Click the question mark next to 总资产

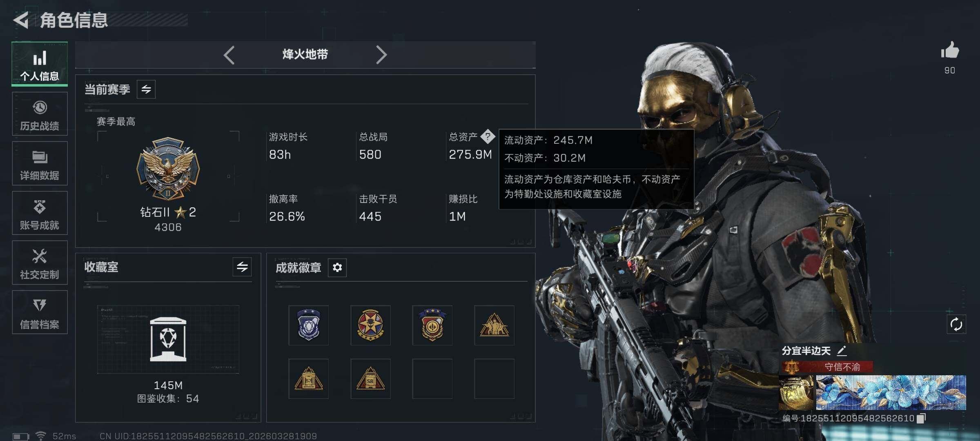point(488,136)
